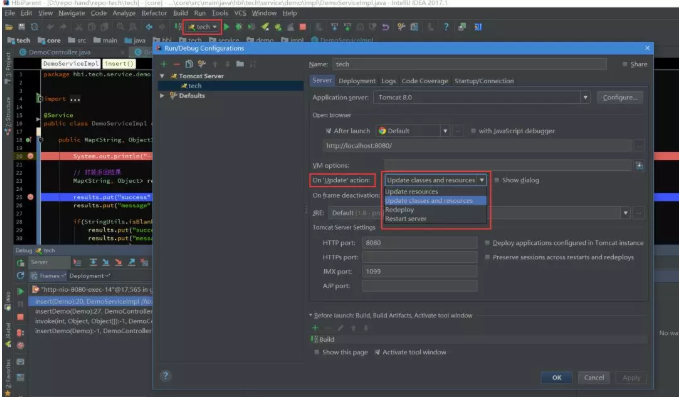The width and height of the screenshot is (683, 400).
Task: Click the Configure... button
Action: click(x=620, y=97)
